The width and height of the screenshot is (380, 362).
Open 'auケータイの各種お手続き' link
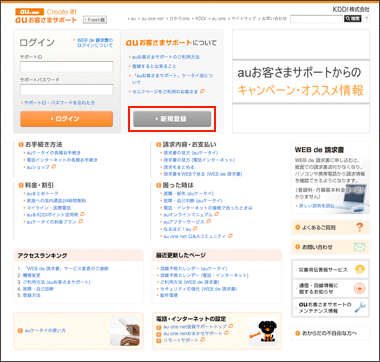pos(54,153)
